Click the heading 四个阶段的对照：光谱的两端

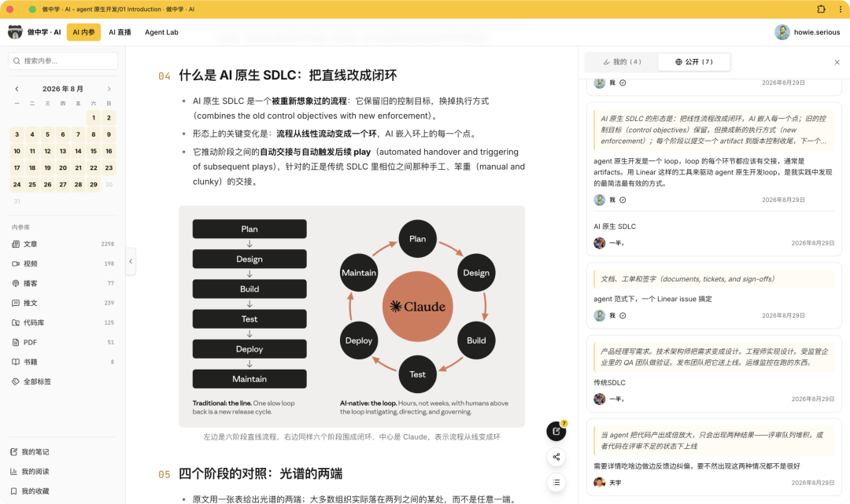point(261,473)
